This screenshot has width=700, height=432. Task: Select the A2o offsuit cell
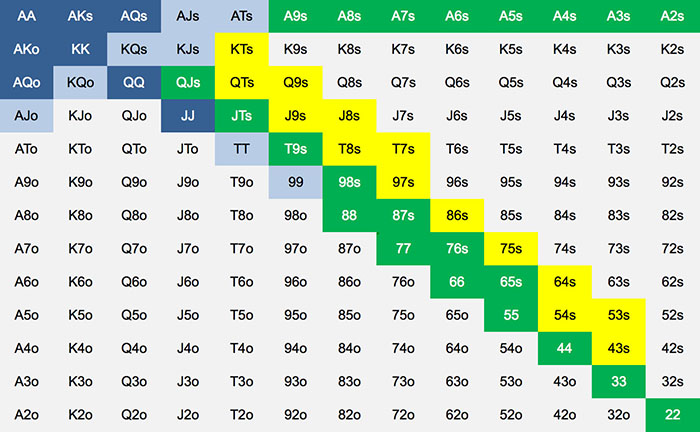click(x=26, y=415)
